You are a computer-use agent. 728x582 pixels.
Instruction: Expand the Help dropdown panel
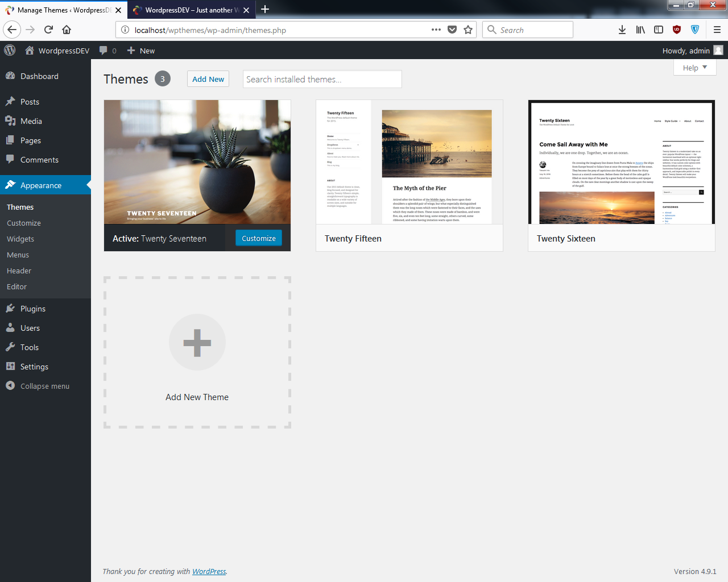[695, 67]
